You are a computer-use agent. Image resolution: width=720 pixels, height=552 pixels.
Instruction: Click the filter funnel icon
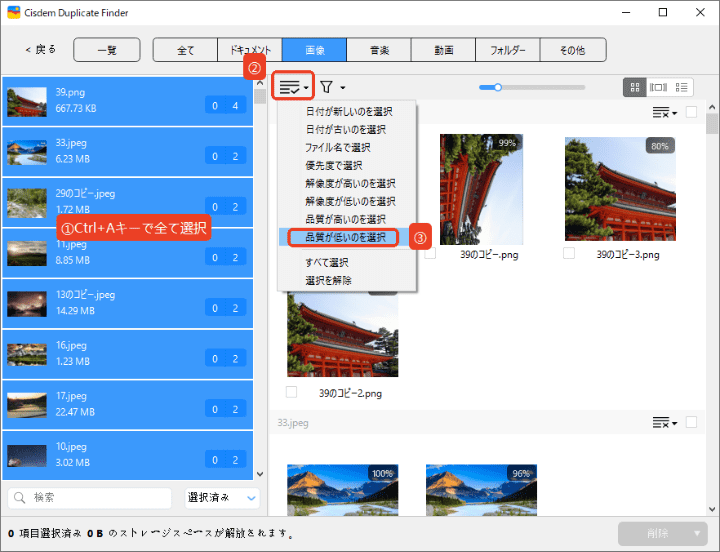coord(326,87)
